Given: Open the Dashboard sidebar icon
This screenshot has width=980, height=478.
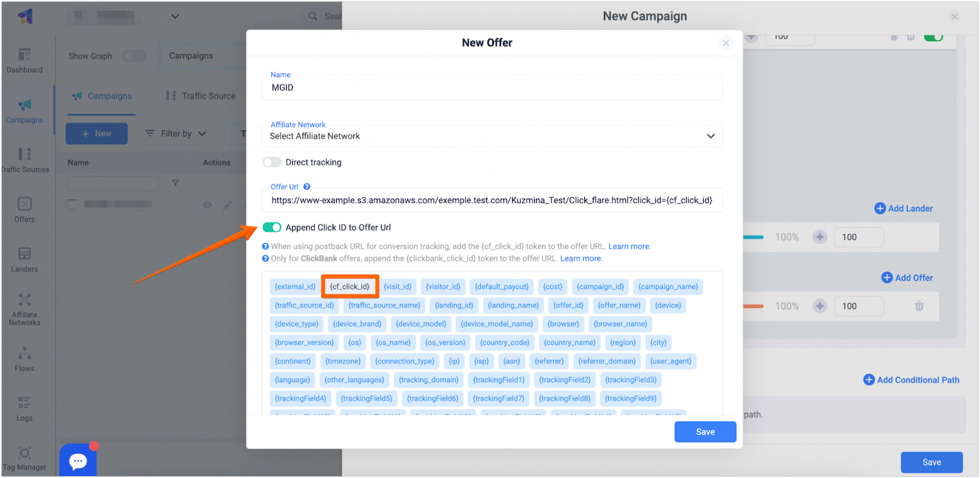Looking at the screenshot, I should 24,60.
